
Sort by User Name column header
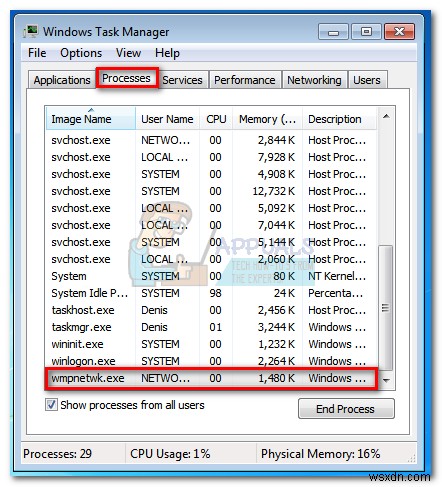(x=167, y=119)
